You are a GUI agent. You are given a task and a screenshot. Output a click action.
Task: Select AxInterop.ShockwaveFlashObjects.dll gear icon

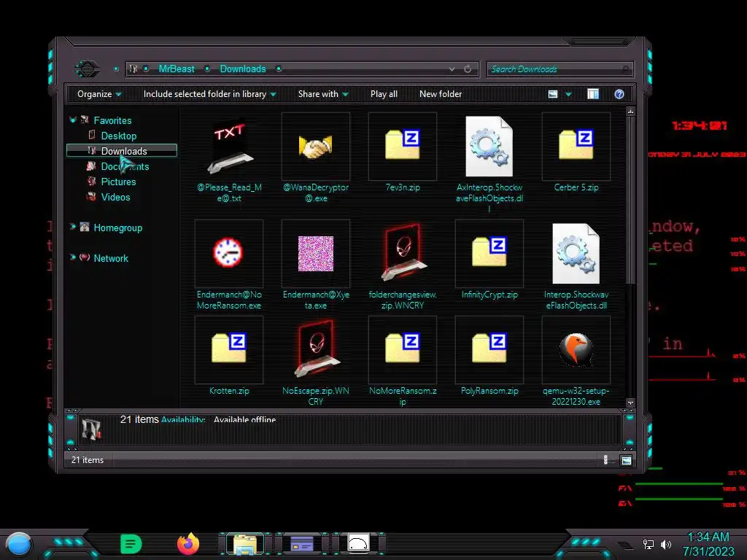(489, 146)
